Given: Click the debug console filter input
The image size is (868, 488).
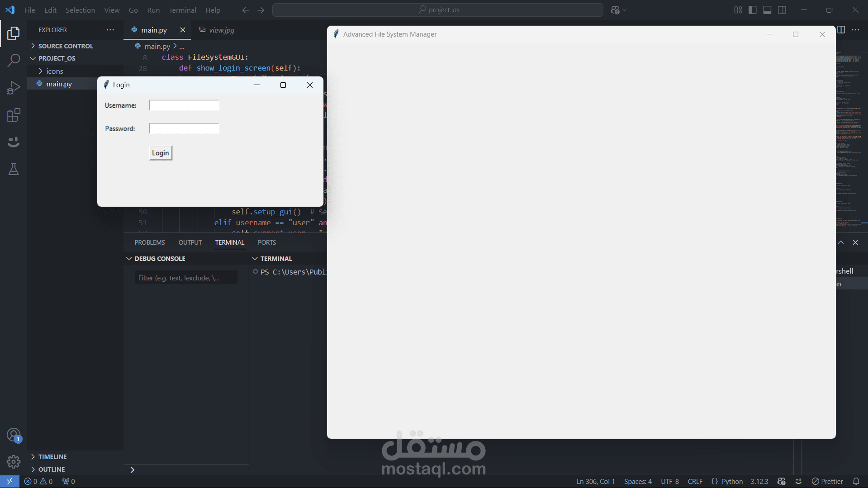Looking at the screenshot, I should (186, 278).
